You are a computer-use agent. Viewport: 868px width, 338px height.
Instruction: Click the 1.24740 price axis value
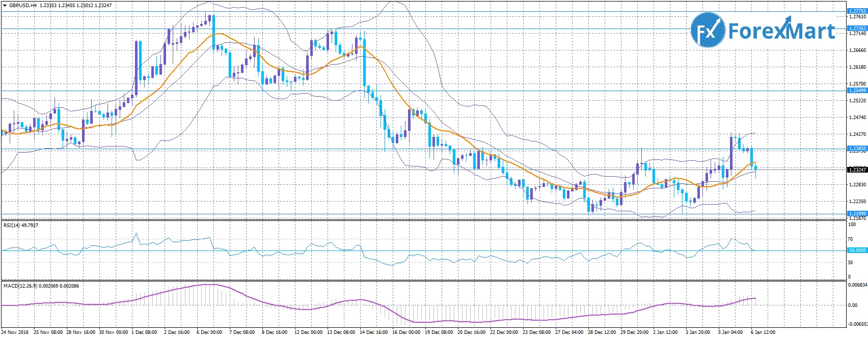(x=858, y=118)
